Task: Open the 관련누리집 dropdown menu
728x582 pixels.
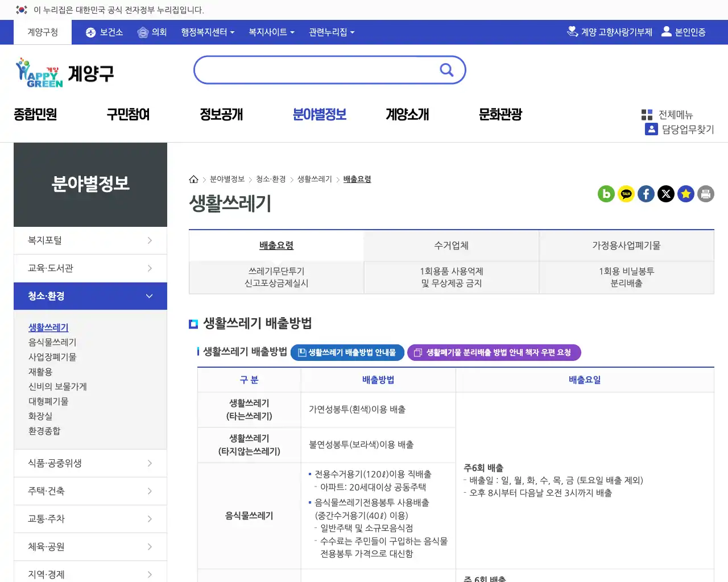Action: 331,32
